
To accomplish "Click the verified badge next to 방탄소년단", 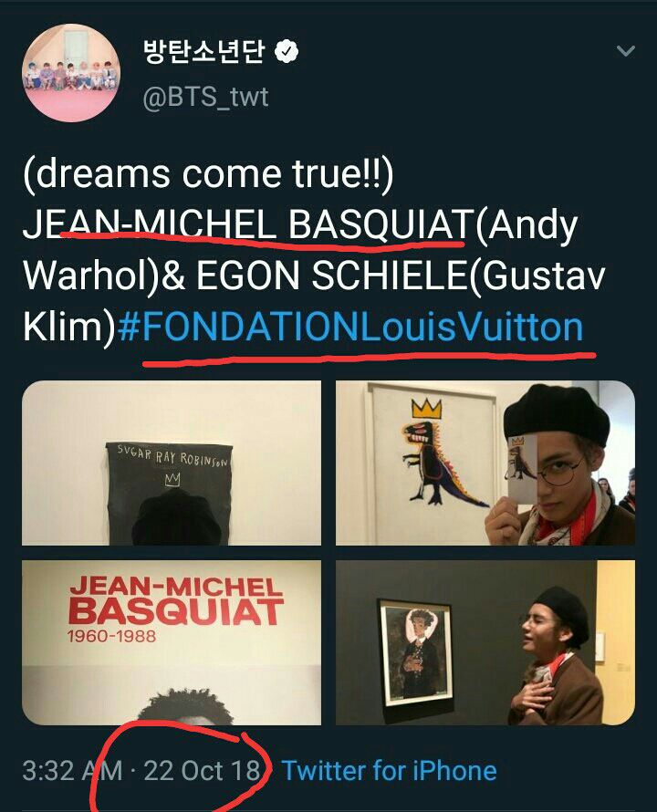I will 286,52.
